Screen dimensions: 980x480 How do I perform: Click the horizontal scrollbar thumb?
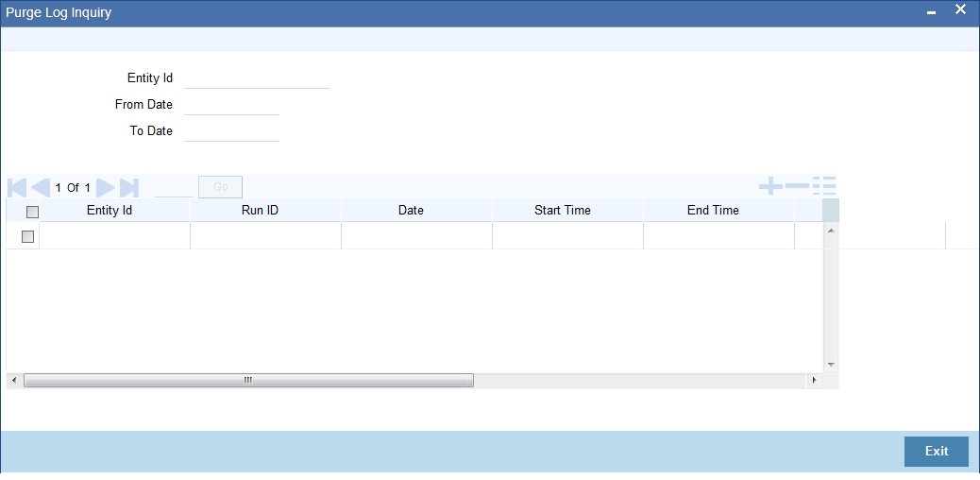(248, 381)
